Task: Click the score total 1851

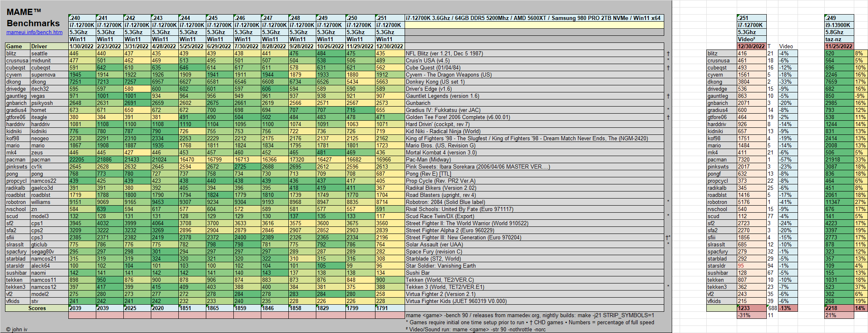Action: point(192,308)
